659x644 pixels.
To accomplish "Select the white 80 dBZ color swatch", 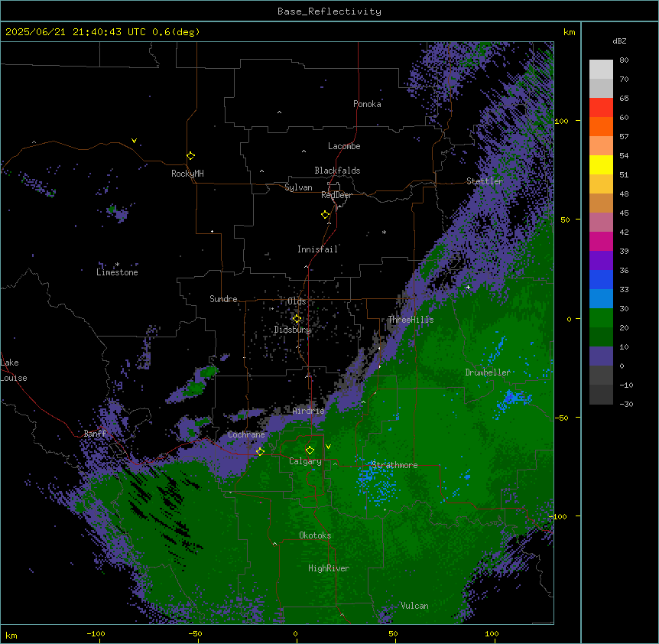I will [601, 70].
